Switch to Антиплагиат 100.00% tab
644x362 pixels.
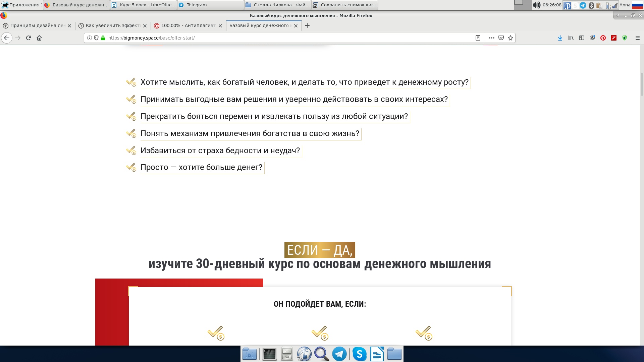(188, 25)
